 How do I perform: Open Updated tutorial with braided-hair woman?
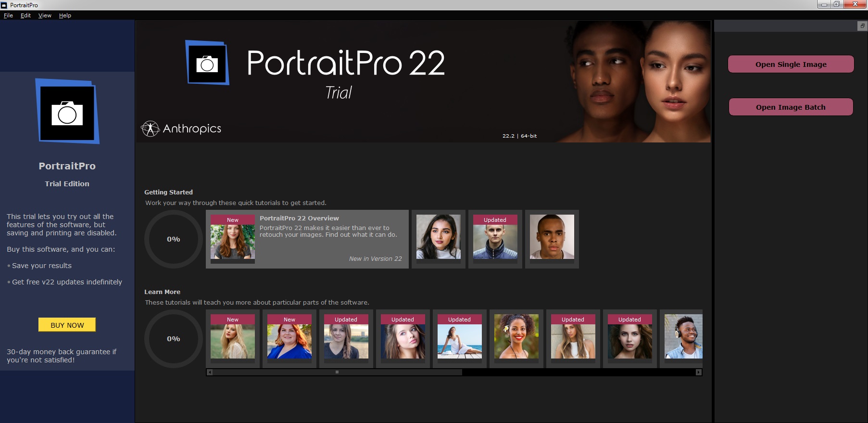pos(346,339)
